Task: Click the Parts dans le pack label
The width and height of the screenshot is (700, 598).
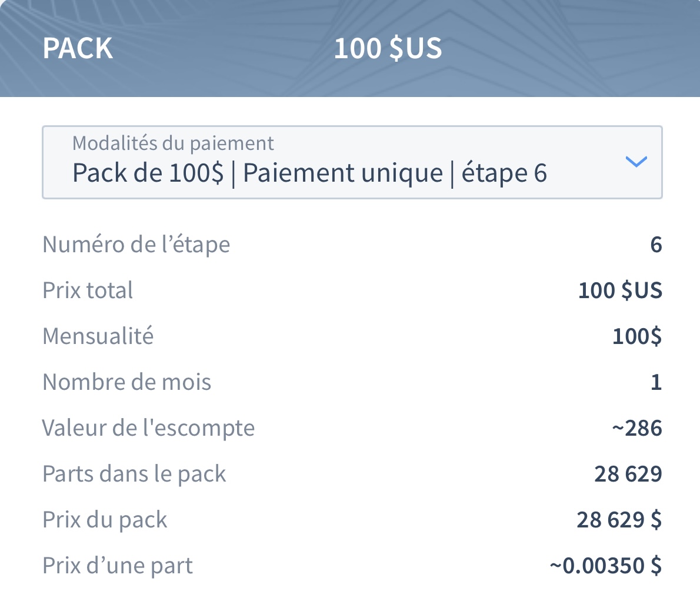Action: point(134,473)
